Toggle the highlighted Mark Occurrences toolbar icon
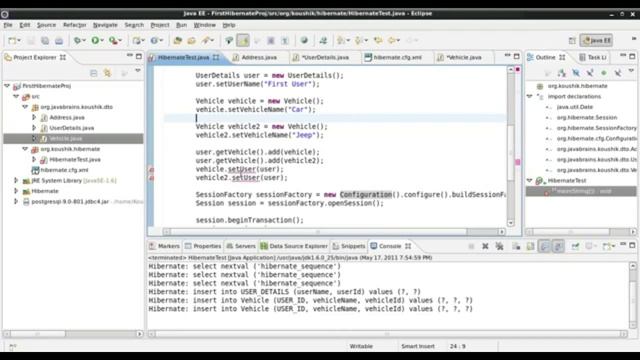 tap(243, 40)
